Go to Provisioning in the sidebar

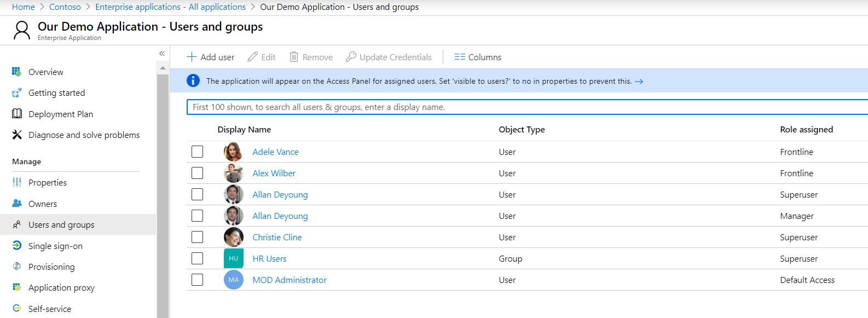(51, 267)
